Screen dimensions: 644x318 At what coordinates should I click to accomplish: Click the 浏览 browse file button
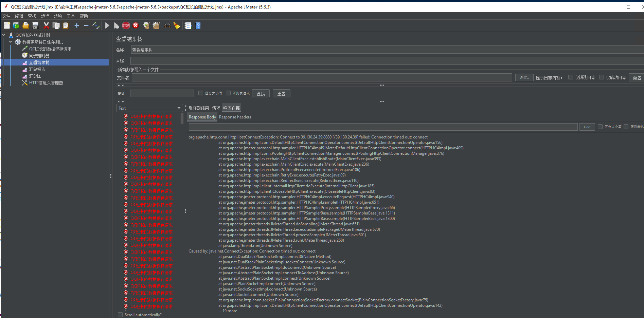(524, 78)
